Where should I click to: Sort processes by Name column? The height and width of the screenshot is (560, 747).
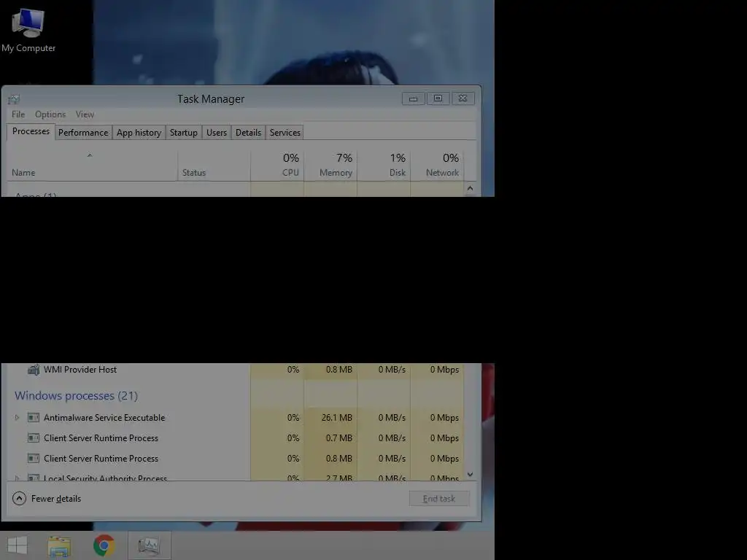pos(93,166)
